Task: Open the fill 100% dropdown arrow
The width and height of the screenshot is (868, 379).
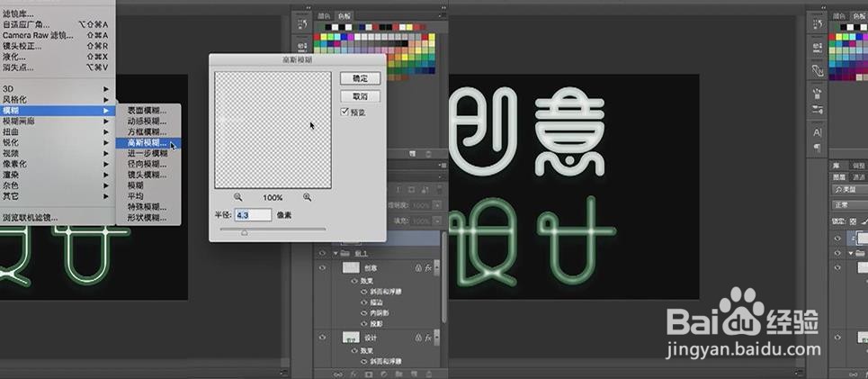Action: tap(437, 221)
